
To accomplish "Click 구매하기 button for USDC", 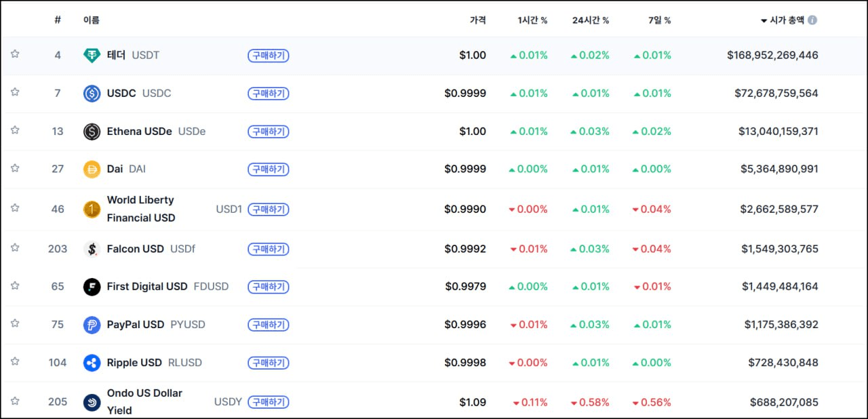I will pos(269,94).
